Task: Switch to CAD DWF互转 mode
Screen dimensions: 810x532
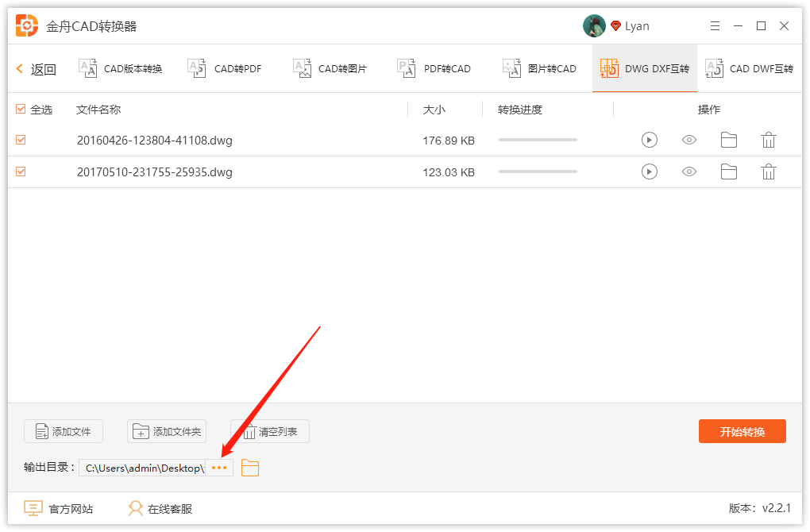Action: [747, 68]
